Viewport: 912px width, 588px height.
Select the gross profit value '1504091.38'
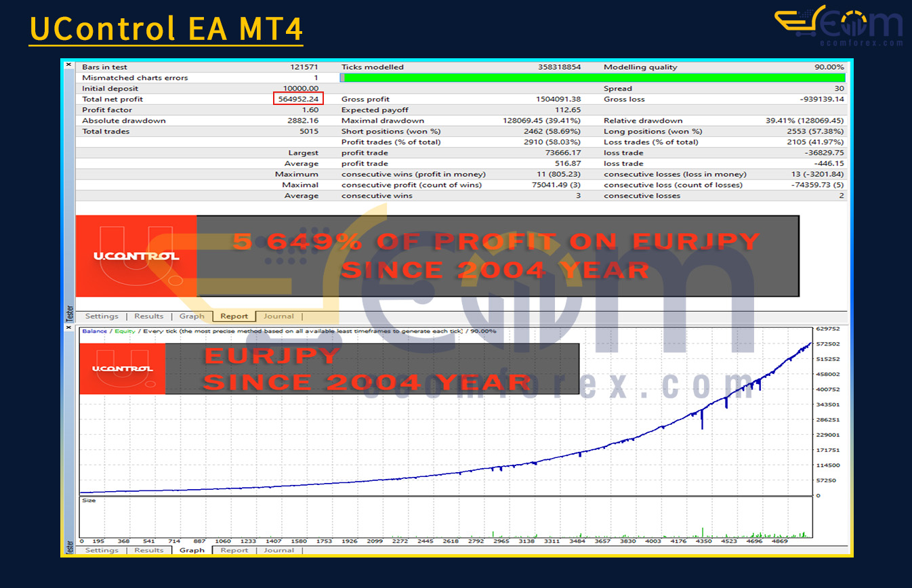click(x=559, y=99)
